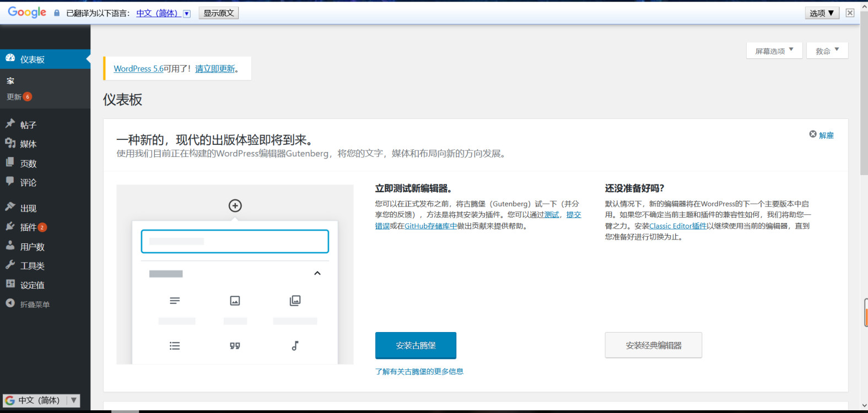Open the 救命 help dropdown
Screen dimensions: 868x413
[827, 51]
